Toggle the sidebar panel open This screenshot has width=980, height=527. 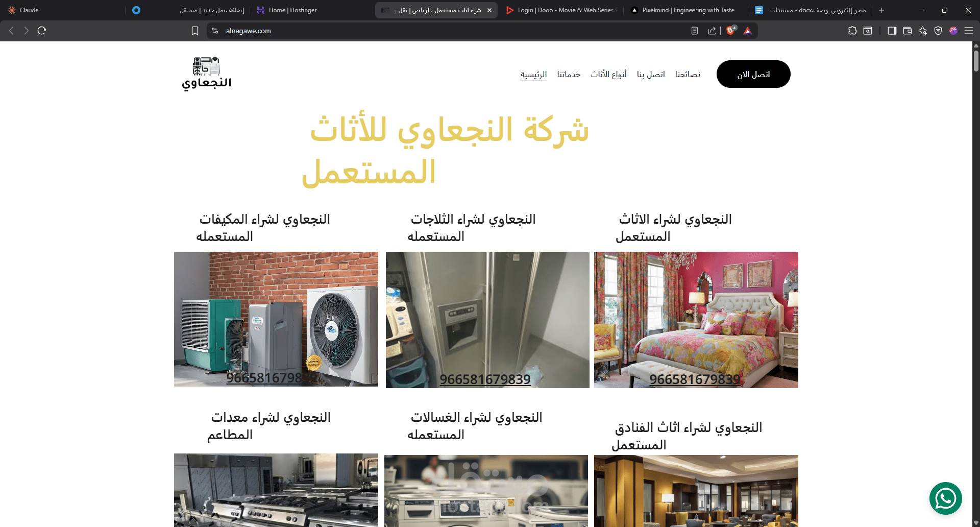pos(892,31)
